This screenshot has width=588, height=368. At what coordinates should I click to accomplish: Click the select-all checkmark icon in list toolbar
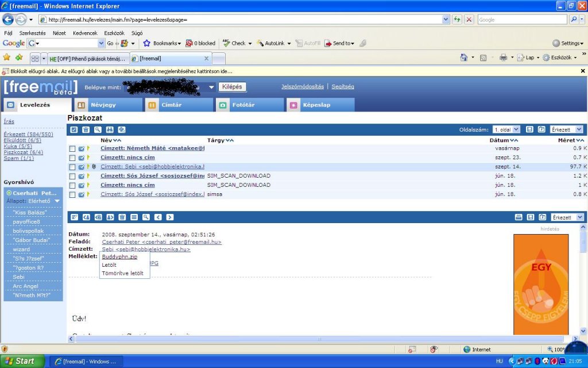(x=74, y=129)
